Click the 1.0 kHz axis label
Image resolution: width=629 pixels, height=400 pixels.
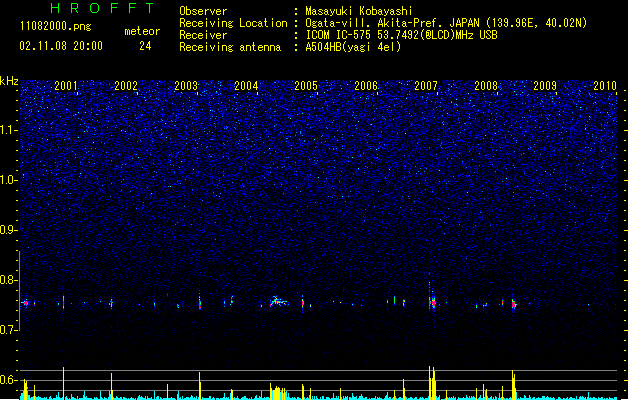point(9,180)
